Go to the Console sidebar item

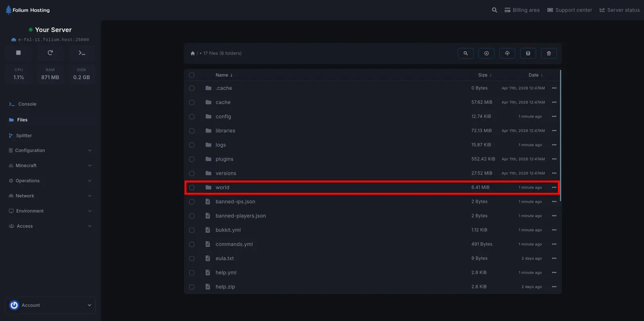pos(27,104)
